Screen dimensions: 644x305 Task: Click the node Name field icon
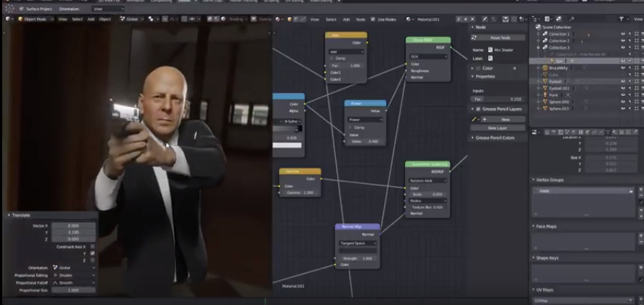(490, 50)
